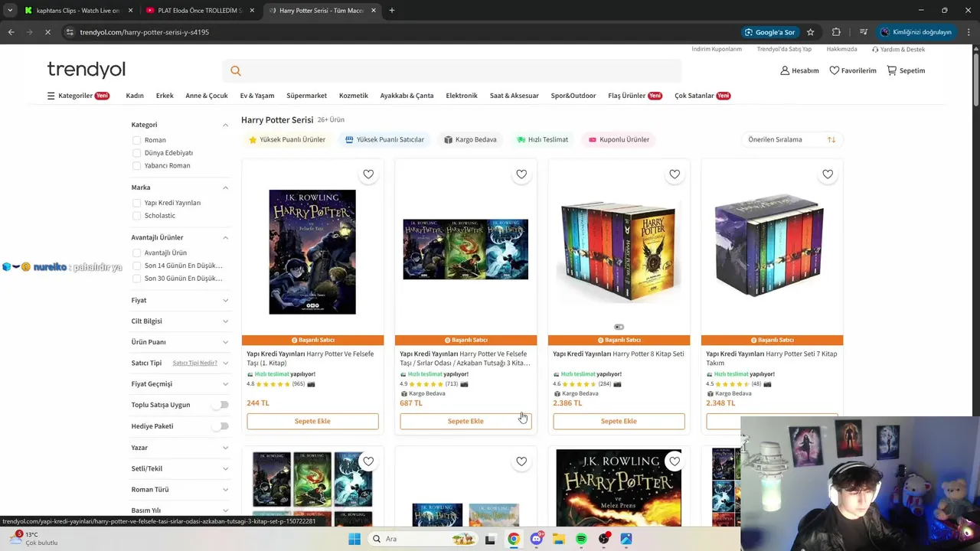
Task: Click Satıcı Tipi Nedir? link
Action: pos(194,363)
